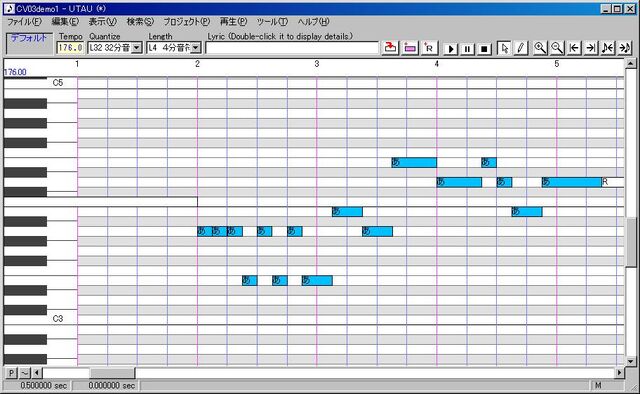The height and width of the screenshot is (394, 640).
Task: Jump to start with left-bar arrow icon
Action: pyautogui.click(x=574, y=48)
